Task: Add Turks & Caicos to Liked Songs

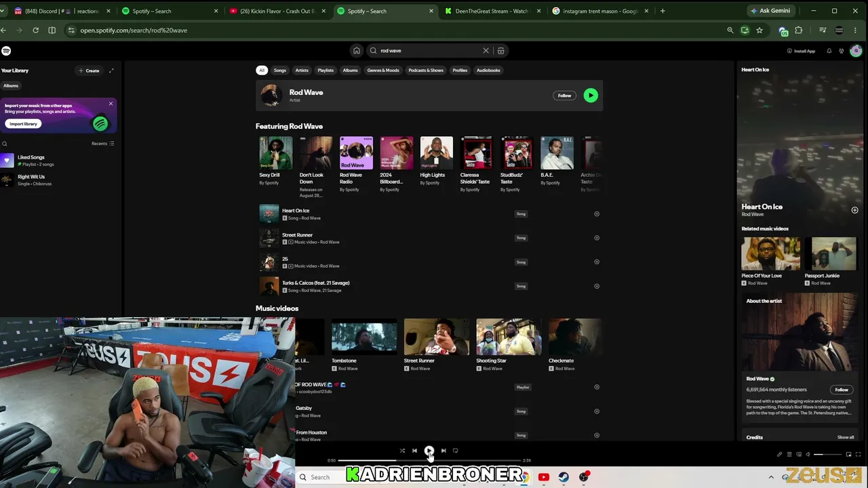Action: point(597,286)
